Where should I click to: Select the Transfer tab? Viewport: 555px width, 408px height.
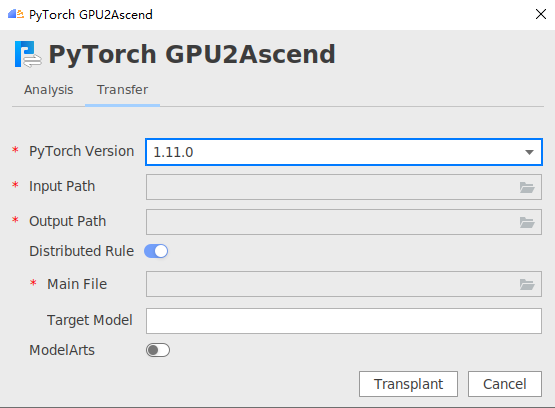point(122,90)
